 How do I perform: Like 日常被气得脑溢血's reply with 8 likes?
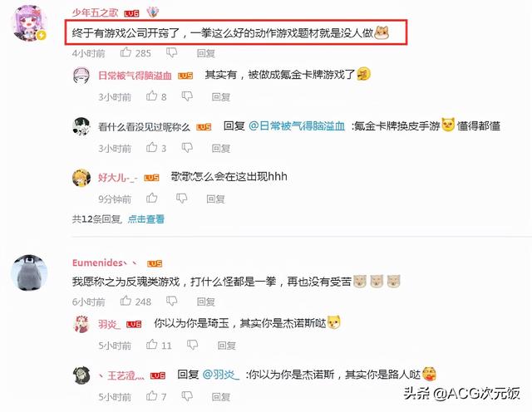pyautogui.click(x=151, y=96)
